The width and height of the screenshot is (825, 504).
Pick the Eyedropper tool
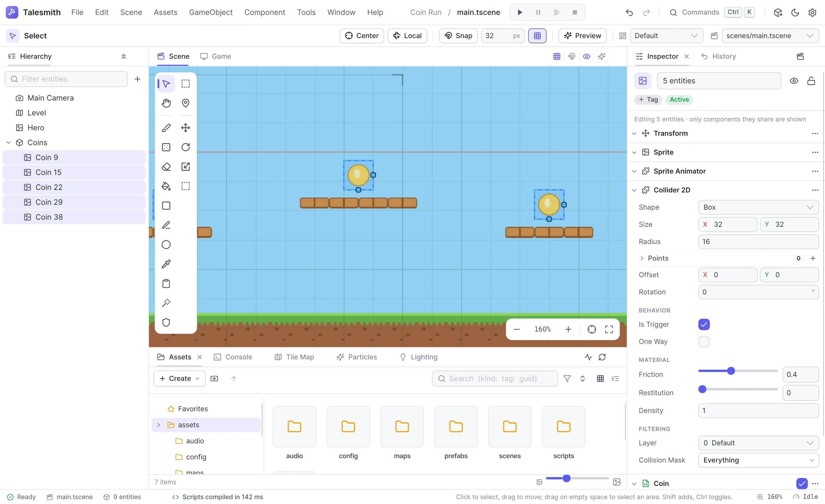tap(166, 264)
